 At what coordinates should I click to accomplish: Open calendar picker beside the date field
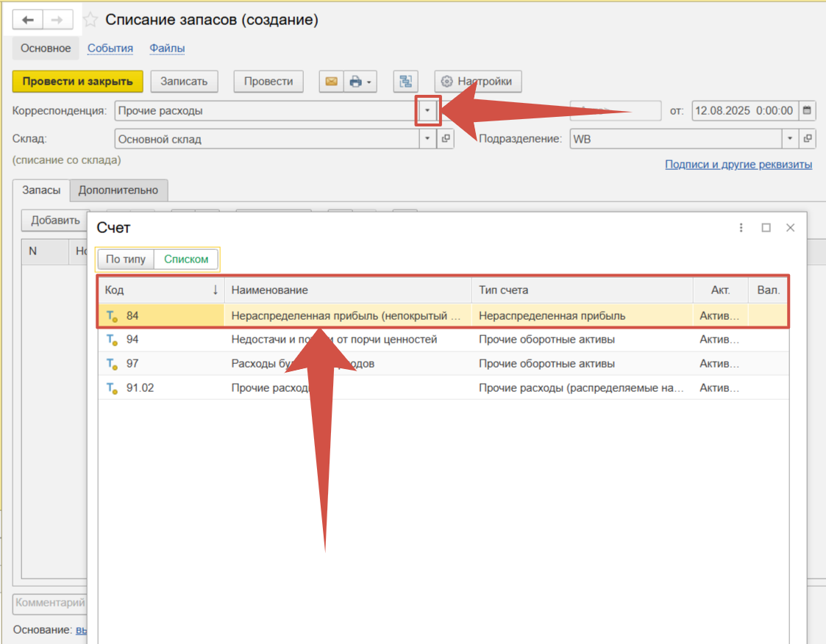[x=807, y=111]
